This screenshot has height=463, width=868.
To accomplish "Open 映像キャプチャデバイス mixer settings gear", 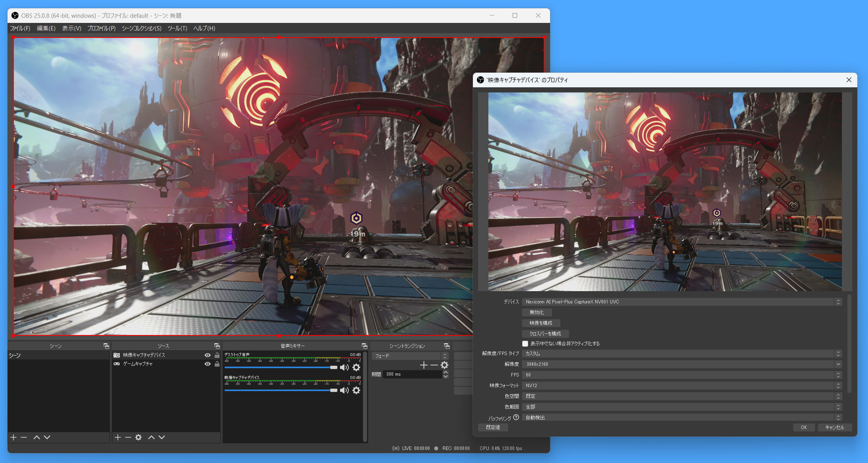I will coord(356,390).
